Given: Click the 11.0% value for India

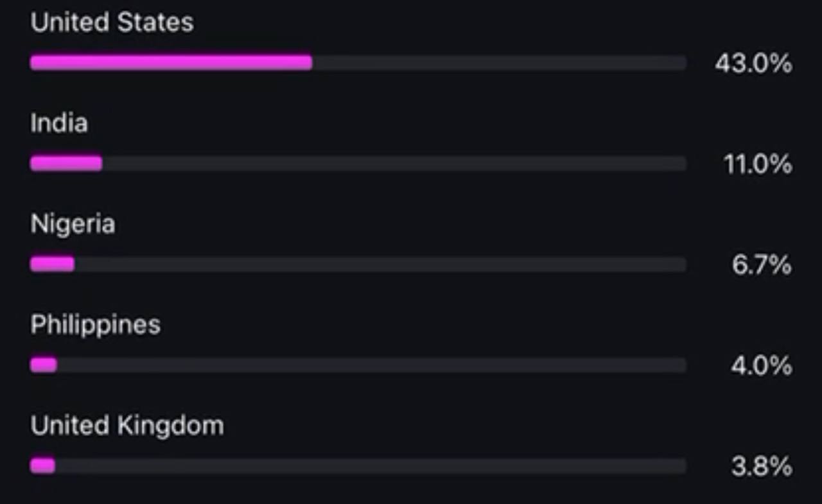Looking at the screenshot, I should pos(758,165).
